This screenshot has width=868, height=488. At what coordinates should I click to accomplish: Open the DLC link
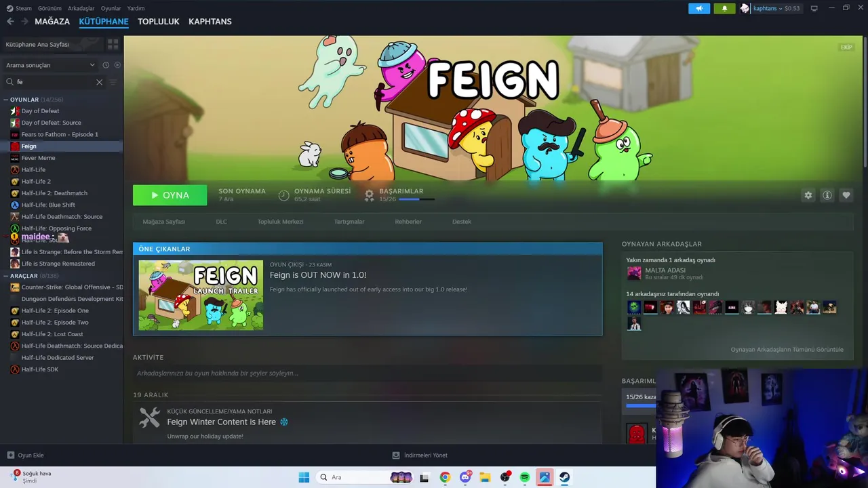tap(222, 222)
